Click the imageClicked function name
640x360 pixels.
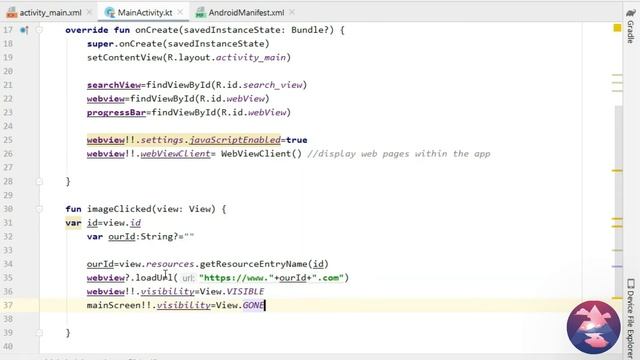pos(119,209)
